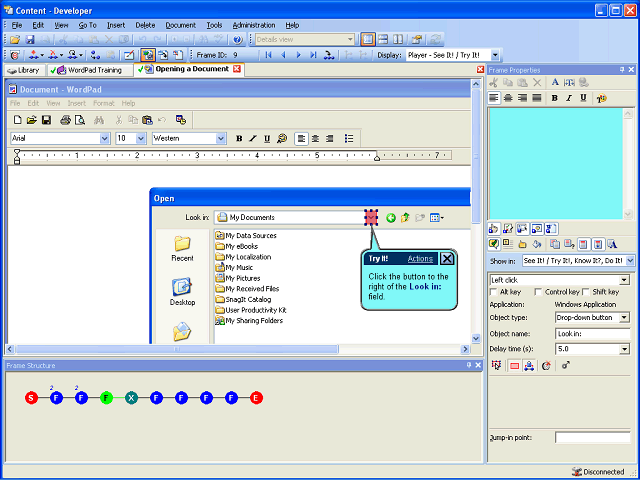Open the Views menu icon in Open dialog
The image size is (640, 480).
point(437,218)
